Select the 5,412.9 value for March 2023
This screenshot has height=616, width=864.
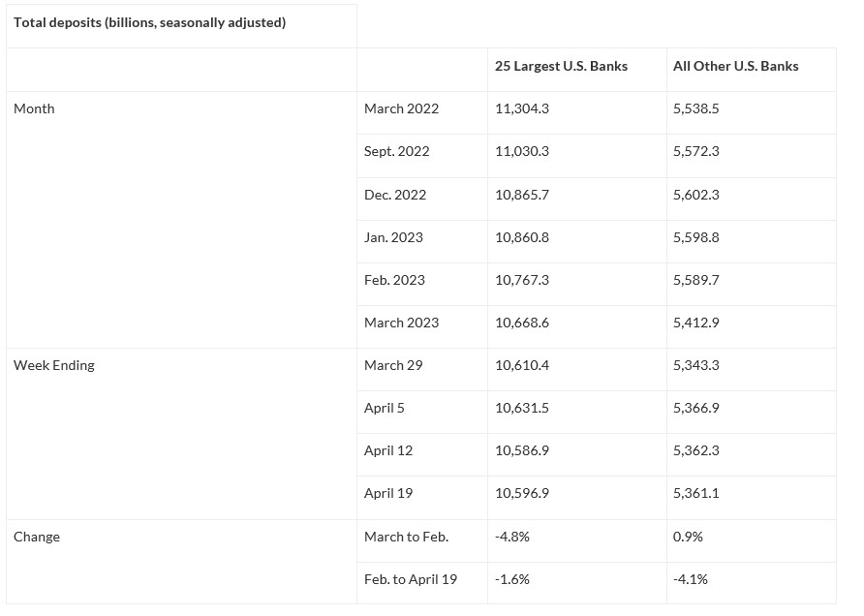pos(695,323)
